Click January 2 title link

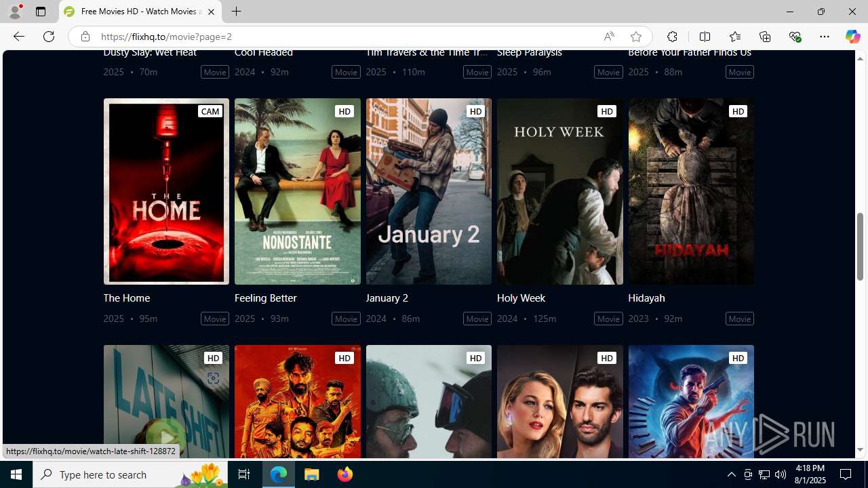(x=387, y=298)
